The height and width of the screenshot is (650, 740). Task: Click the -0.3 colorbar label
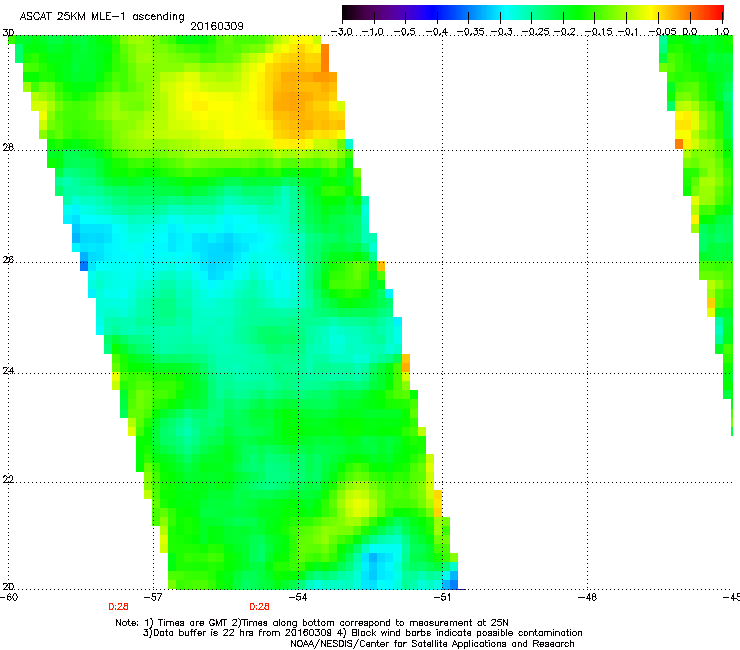501,32
